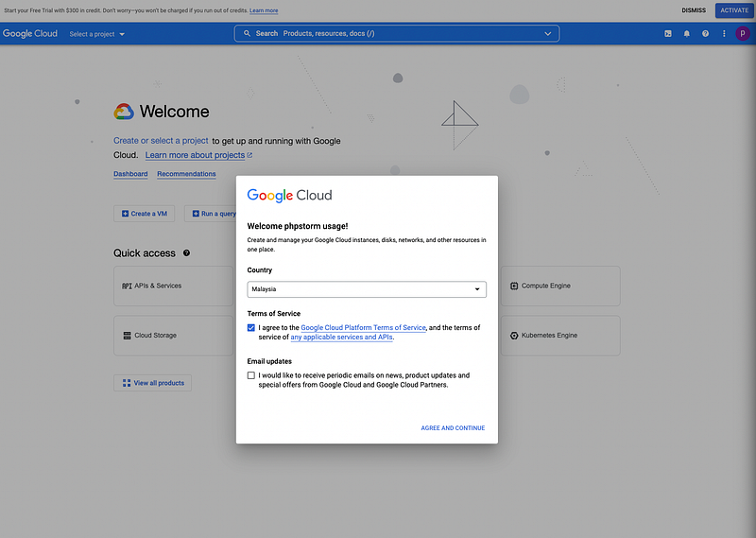The height and width of the screenshot is (538, 756).
Task: Expand the Select a project dropdown
Action: pyautogui.click(x=97, y=34)
